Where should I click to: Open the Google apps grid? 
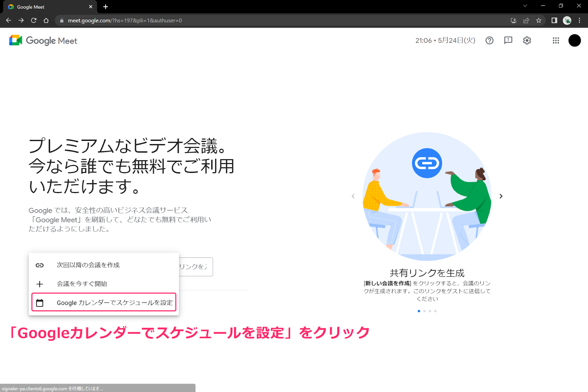click(556, 40)
